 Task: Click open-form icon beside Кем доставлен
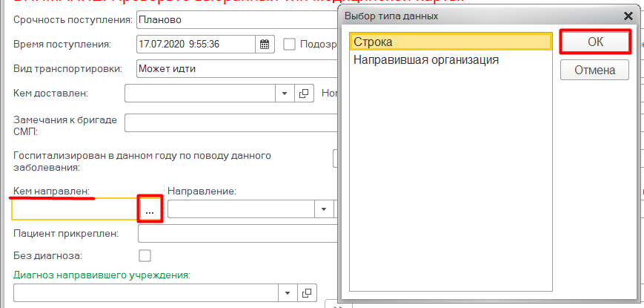[304, 94]
